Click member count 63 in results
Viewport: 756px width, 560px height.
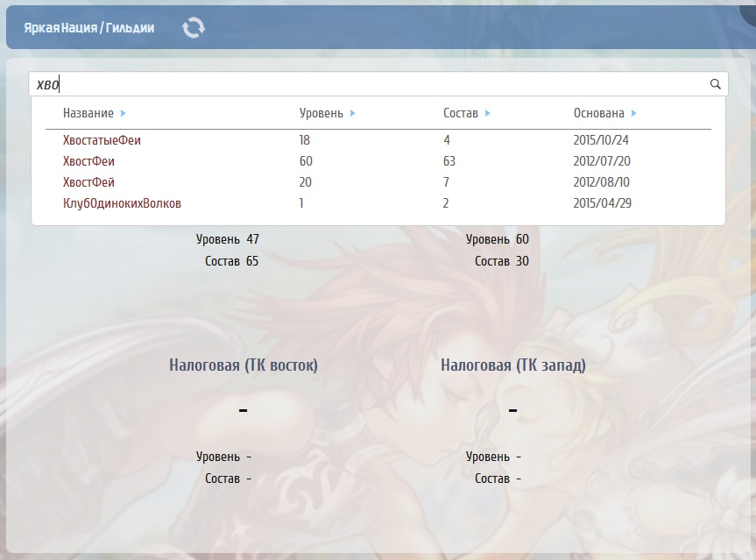(x=449, y=161)
